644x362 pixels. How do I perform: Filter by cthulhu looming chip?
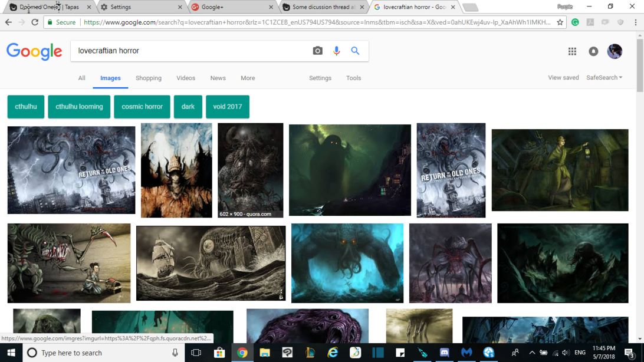(x=79, y=107)
